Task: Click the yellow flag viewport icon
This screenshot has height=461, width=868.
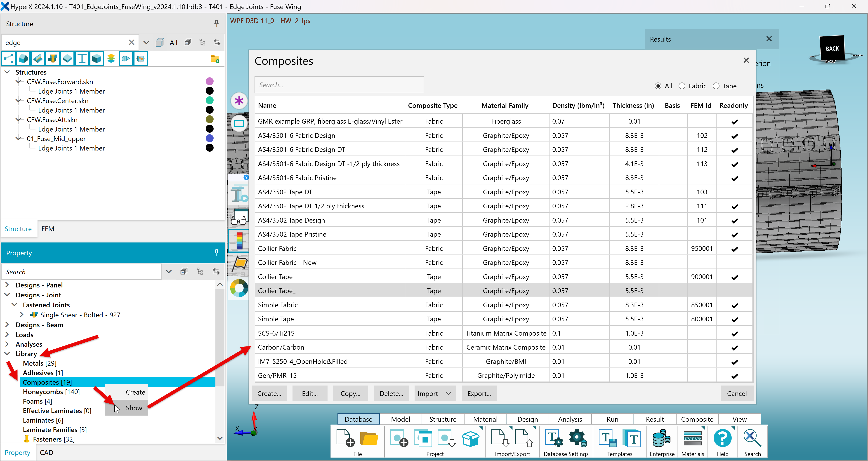Action: point(240,264)
